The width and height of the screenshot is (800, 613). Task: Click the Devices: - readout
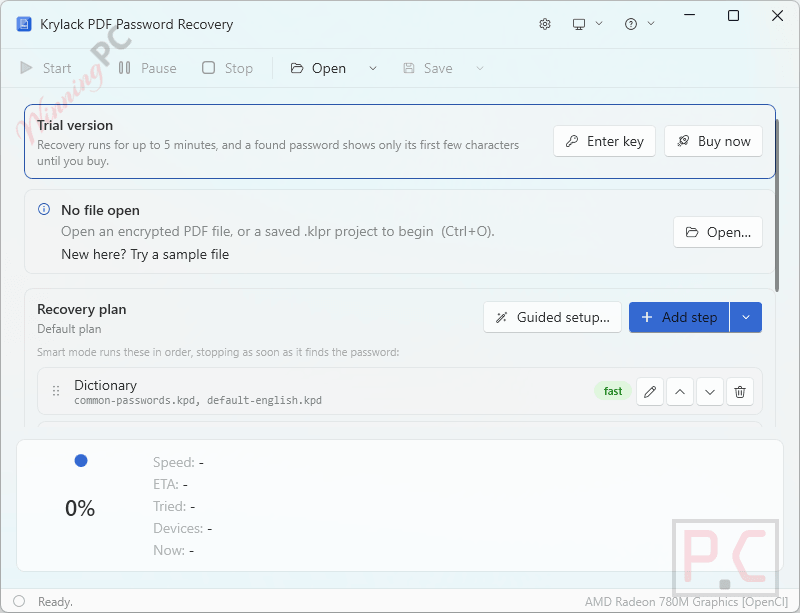(x=183, y=528)
